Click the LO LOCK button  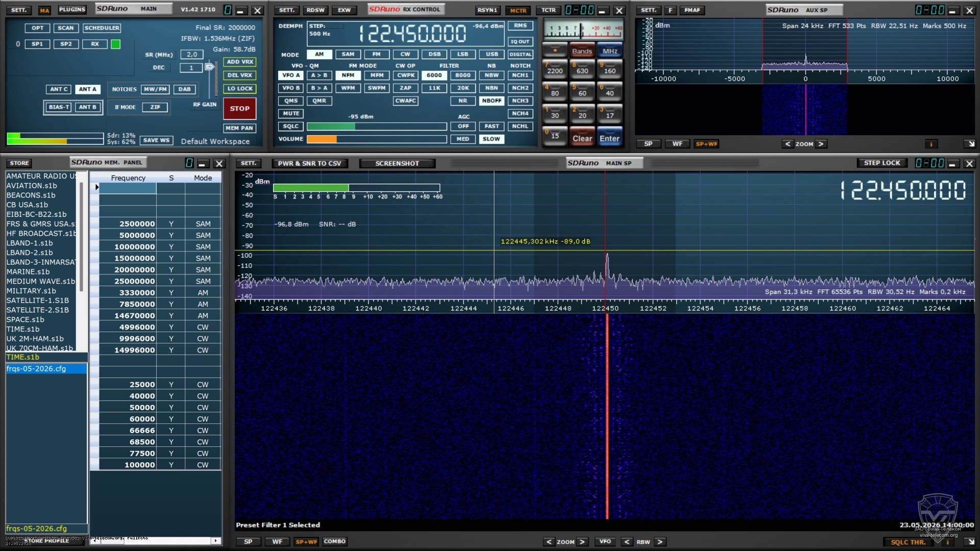tap(240, 88)
